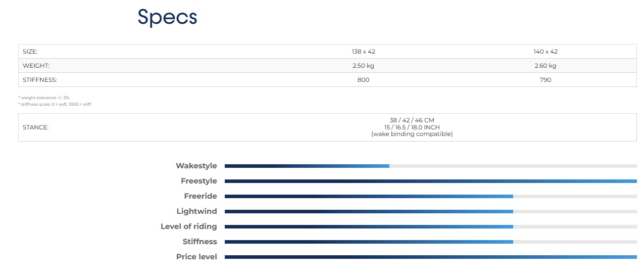Image resolution: width=644 pixels, height=276 pixels.
Task: Click the Freeride rating bar
Action: pos(430,196)
